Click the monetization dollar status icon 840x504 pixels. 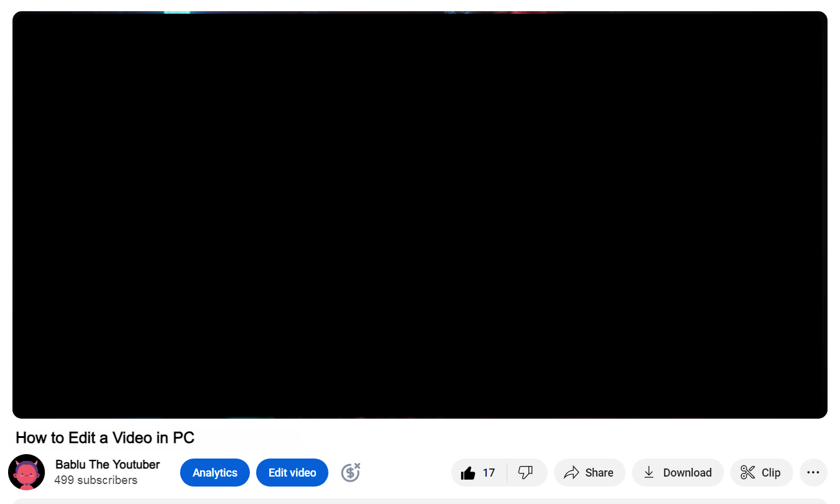351,472
